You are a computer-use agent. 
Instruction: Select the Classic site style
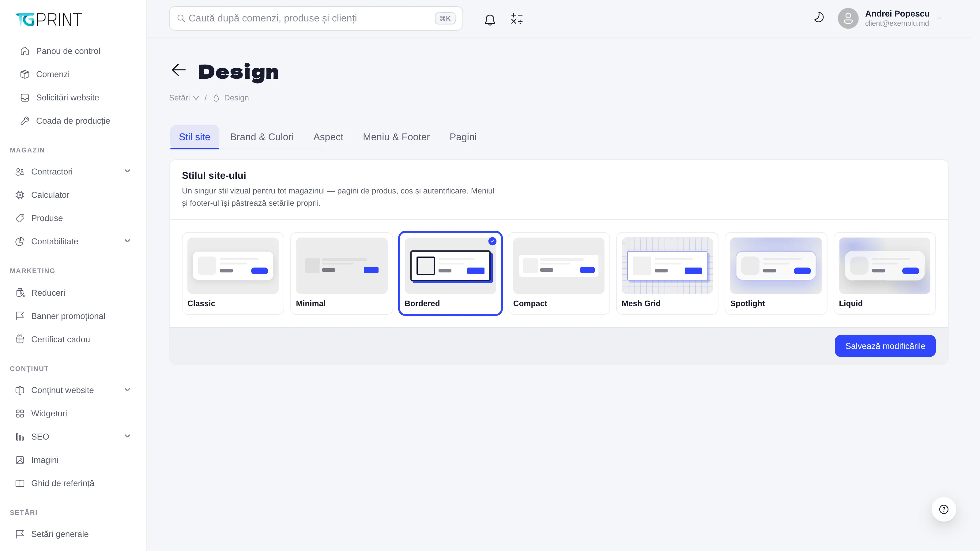coord(233,273)
